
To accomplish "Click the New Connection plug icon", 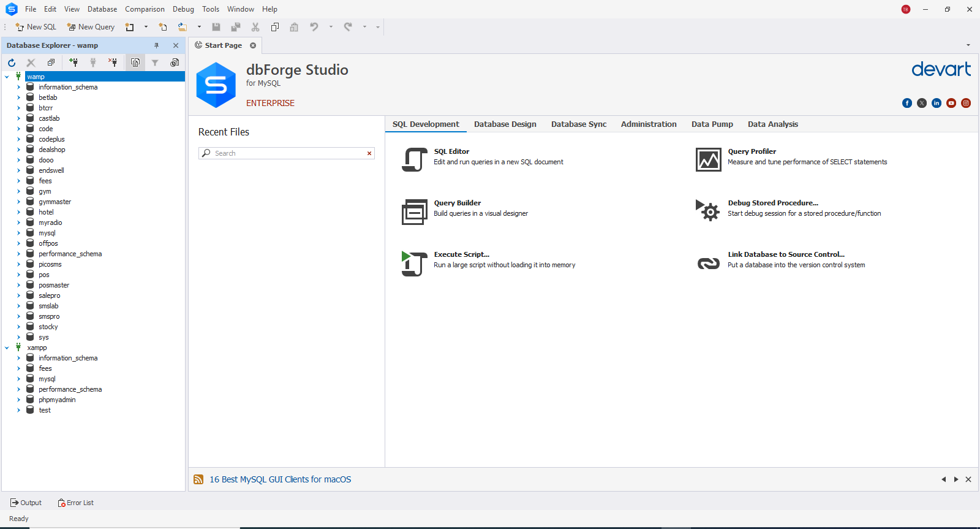I will coord(73,63).
